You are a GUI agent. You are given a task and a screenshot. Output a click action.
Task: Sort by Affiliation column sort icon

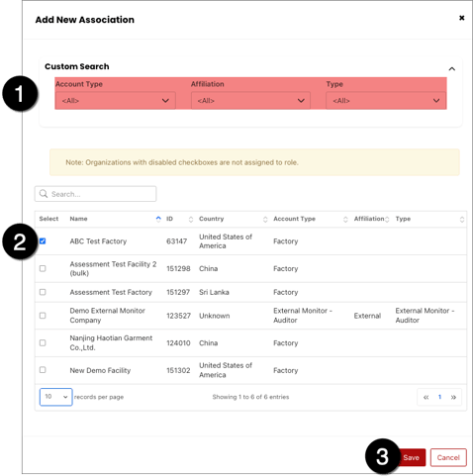coord(387,219)
